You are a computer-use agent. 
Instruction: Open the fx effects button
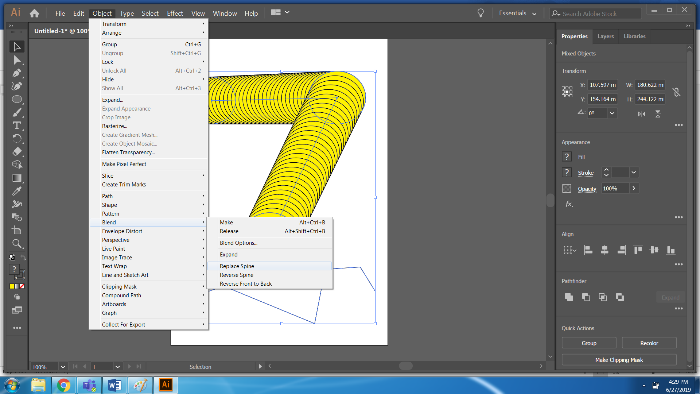coord(569,204)
